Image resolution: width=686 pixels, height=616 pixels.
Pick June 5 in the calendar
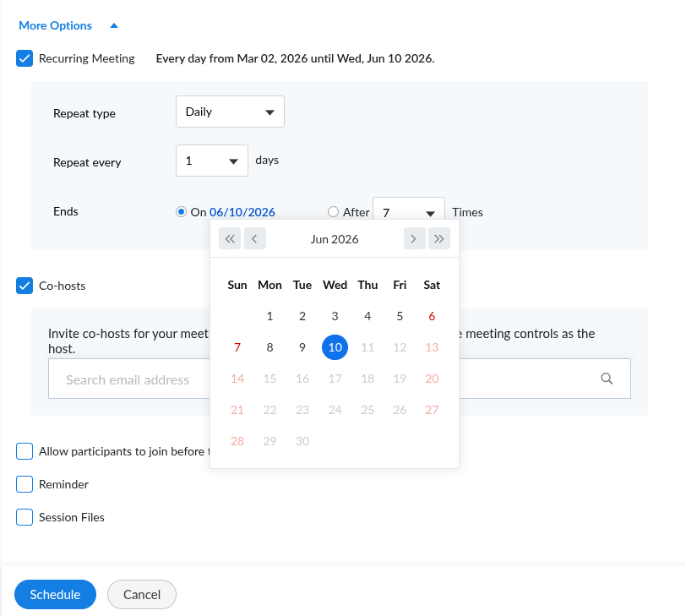point(400,316)
